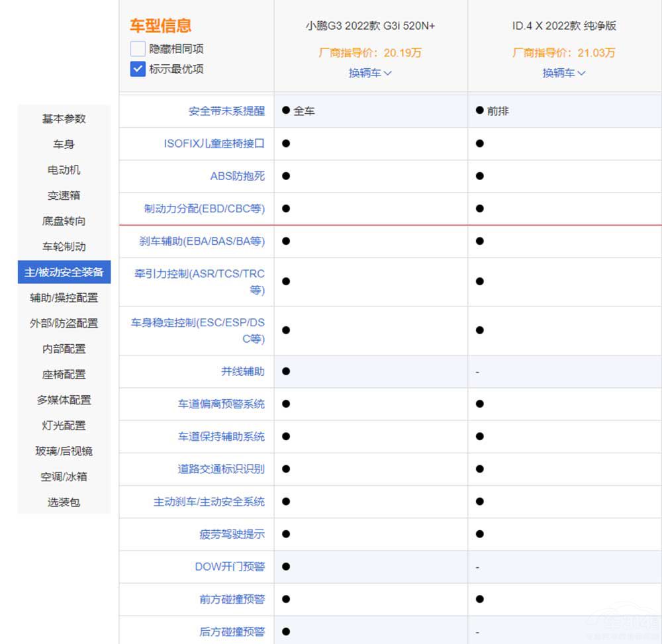Check the 隐藏相同项 checkbox

[138, 49]
